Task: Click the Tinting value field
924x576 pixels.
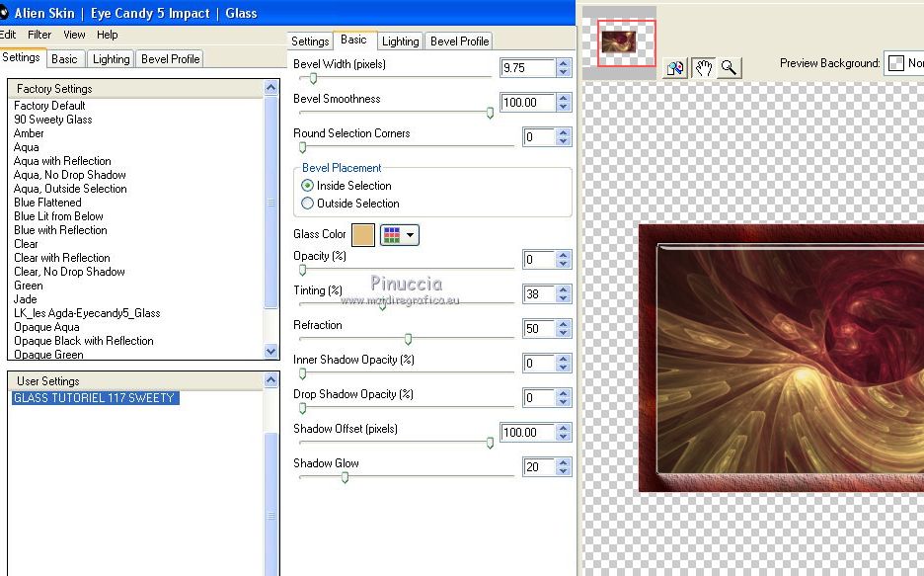Action: tap(539, 294)
